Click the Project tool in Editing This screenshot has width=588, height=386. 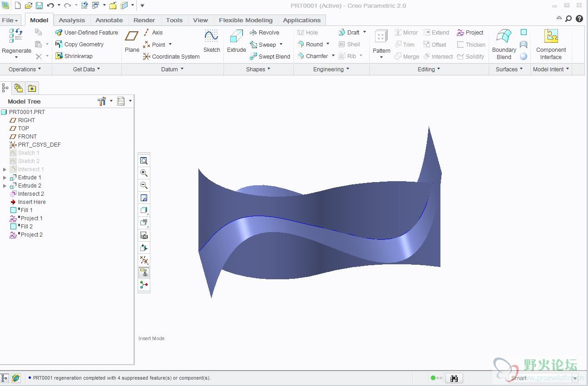[470, 33]
